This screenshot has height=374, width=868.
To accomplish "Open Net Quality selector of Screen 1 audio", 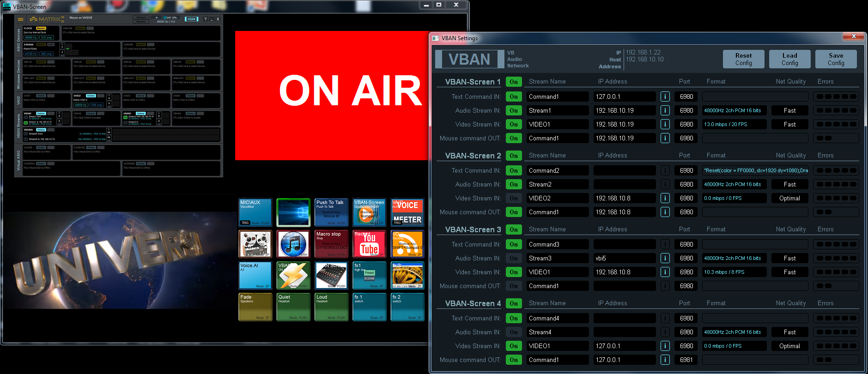I will pos(789,110).
